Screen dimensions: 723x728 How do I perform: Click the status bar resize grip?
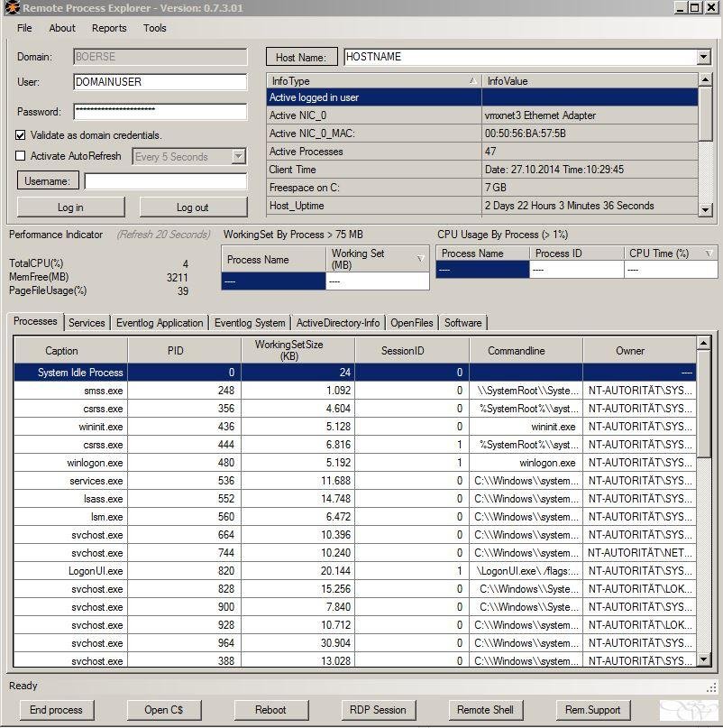711,687
